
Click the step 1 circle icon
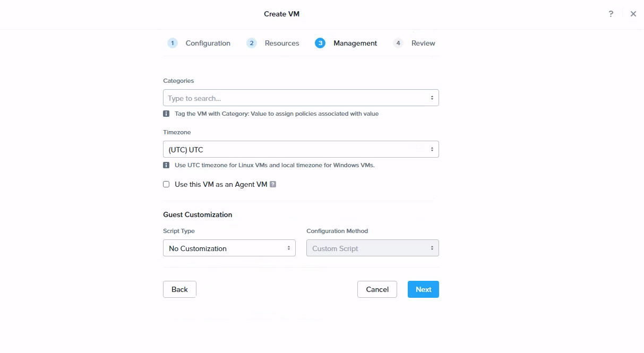coord(173,44)
